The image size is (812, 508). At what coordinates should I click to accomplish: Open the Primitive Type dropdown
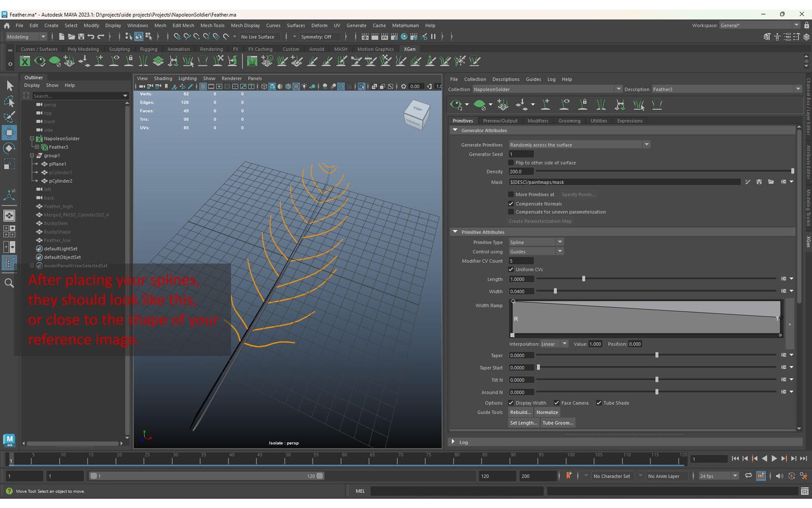[536, 242]
